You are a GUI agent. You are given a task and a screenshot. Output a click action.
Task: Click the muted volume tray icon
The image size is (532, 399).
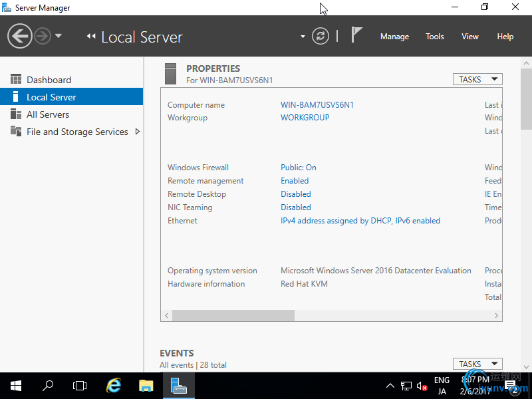[x=422, y=386]
